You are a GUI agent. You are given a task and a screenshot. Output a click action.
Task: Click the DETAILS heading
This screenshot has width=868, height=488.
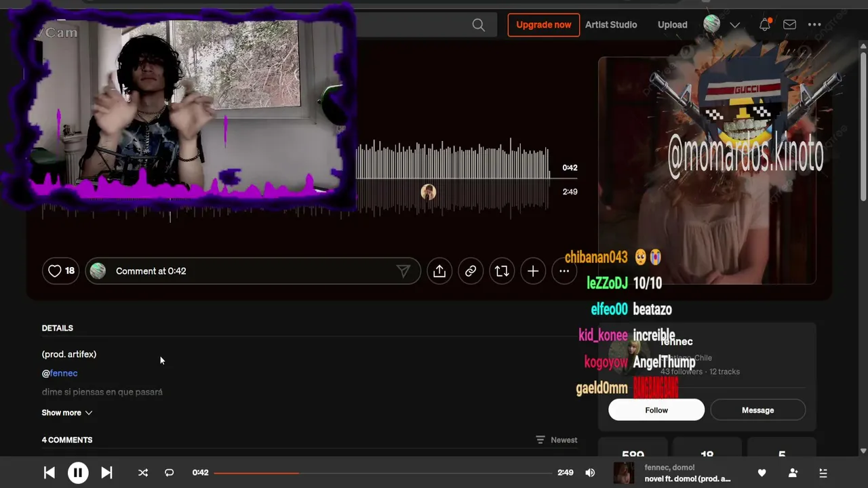58,328
